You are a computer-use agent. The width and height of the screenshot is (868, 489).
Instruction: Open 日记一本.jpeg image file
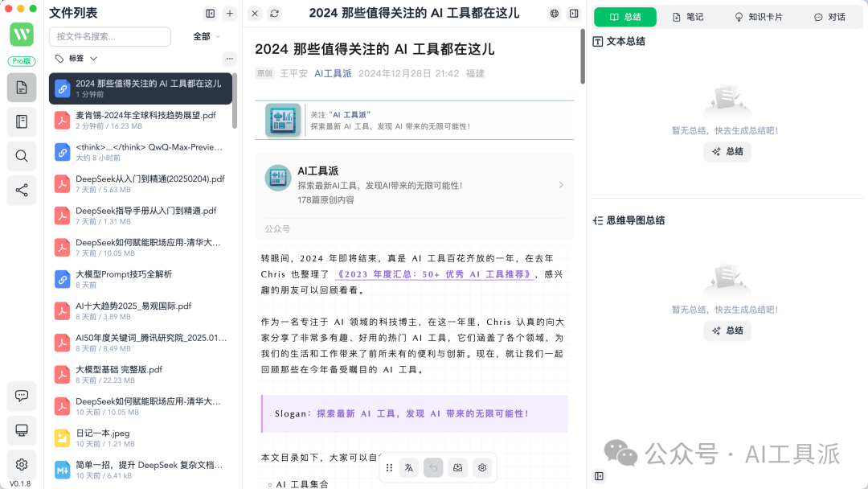141,438
